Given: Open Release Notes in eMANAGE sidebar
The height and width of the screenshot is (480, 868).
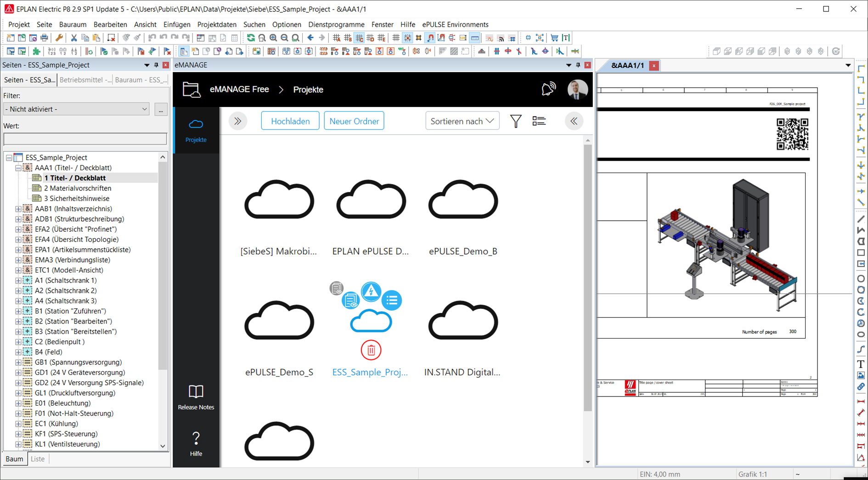Looking at the screenshot, I should point(196,397).
